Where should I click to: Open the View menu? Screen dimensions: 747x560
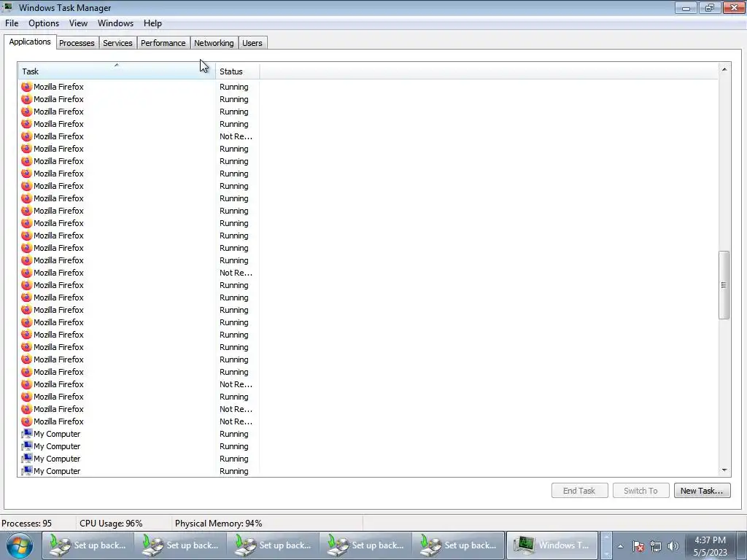[x=78, y=23]
